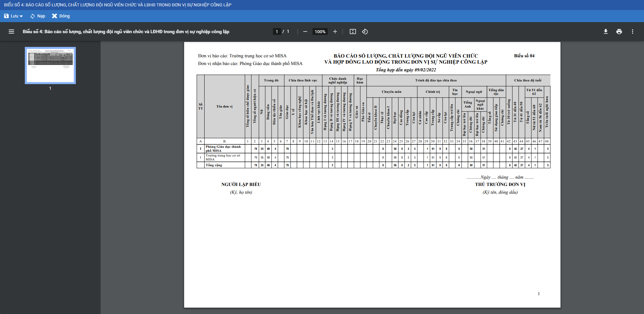
Task: Zoom in with the plus icon
Action: (x=335, y=32)
